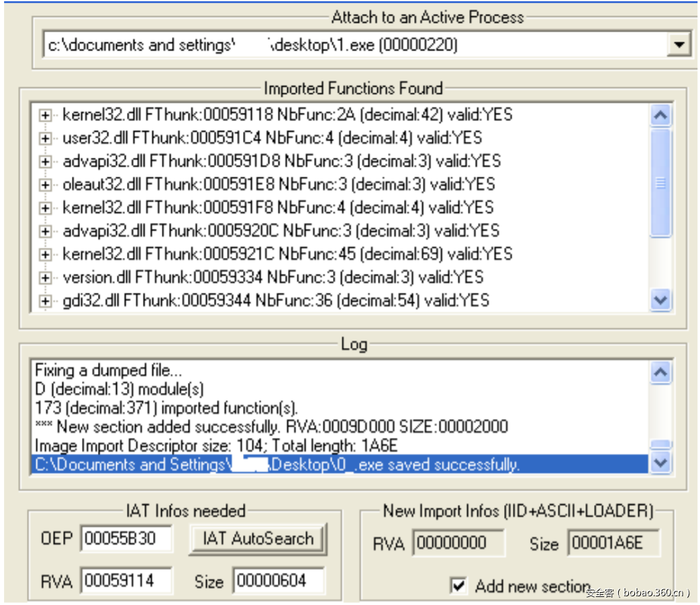Expand the advapi32.dll FThunk:000591D8 node
700x605 pixels.
[x=46, y=162]
